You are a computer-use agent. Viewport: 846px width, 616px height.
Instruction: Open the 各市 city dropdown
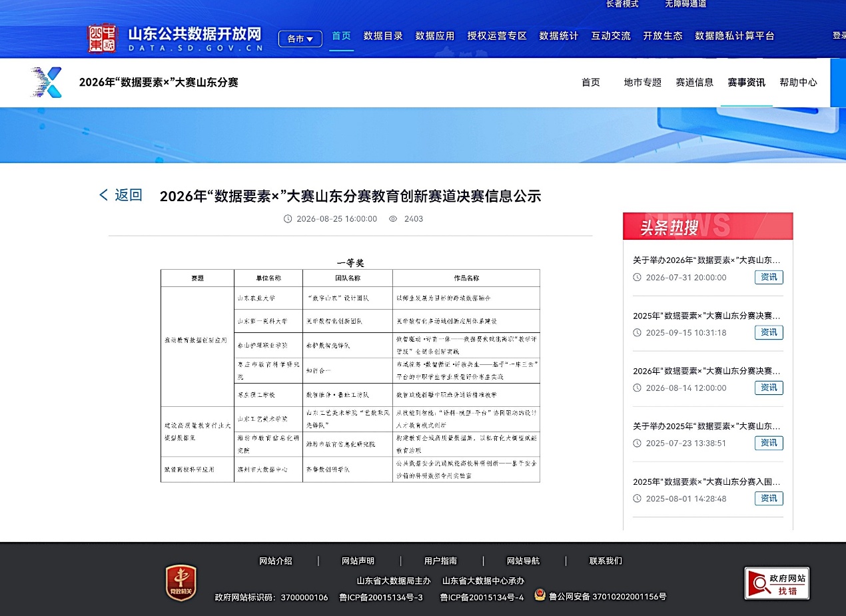(300, 39)
